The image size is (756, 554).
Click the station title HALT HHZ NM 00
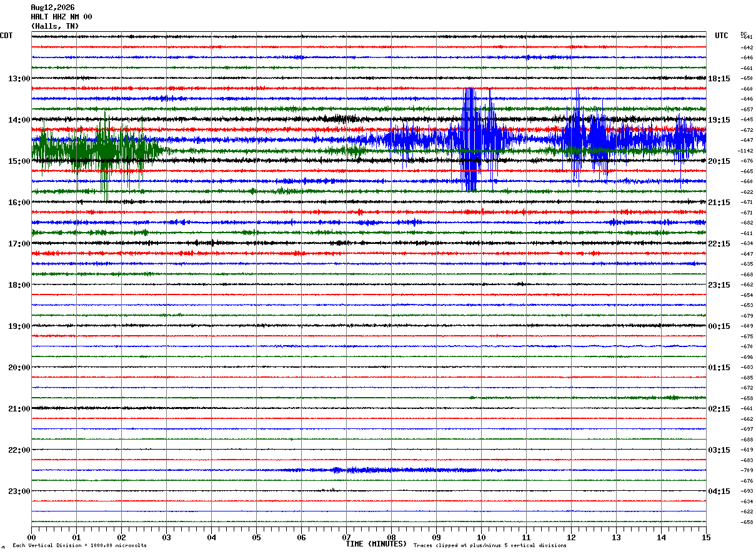pyautogui.click(x=61, y=17)
